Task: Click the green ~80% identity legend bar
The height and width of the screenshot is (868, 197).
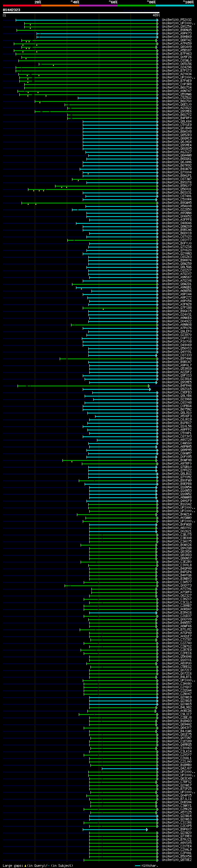Action: pyautogui.click(x=137, y=6)
